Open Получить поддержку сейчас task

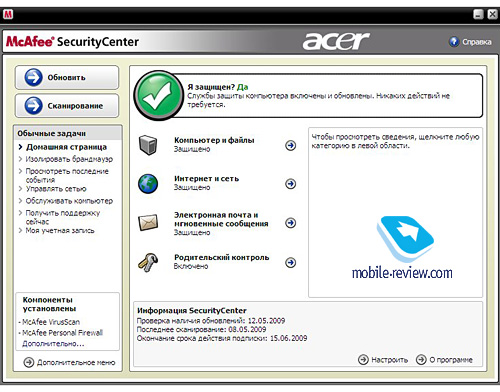pos(63,217)
